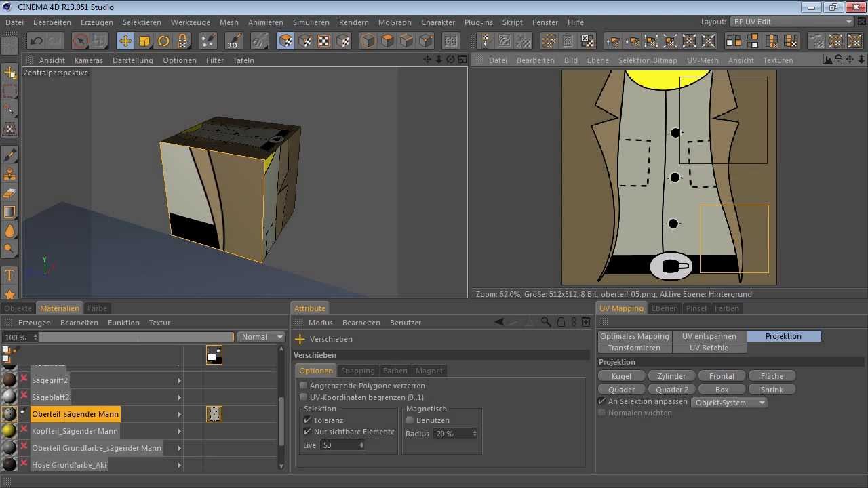This screenshot has width=868, height=488.
Task: Open the Snapping tab in Attribute panel
Action: click(x=357, y=371)
